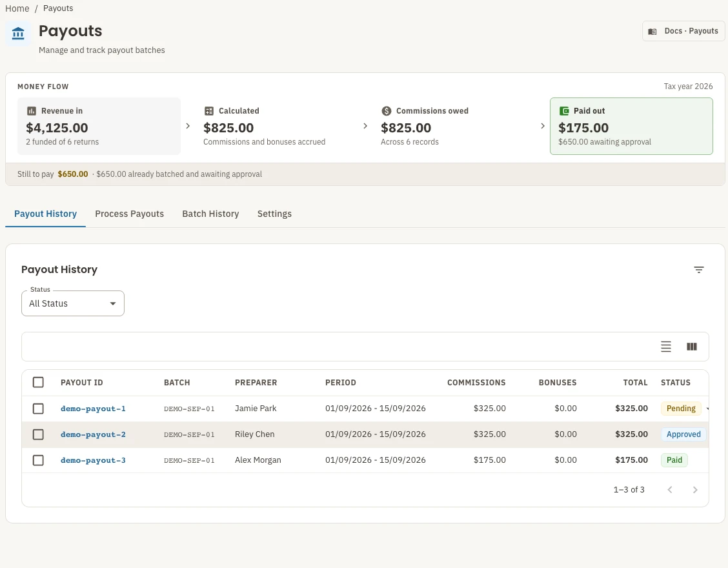
Task: Click the book icon in Docs button
Action: (x=652, y=32)
